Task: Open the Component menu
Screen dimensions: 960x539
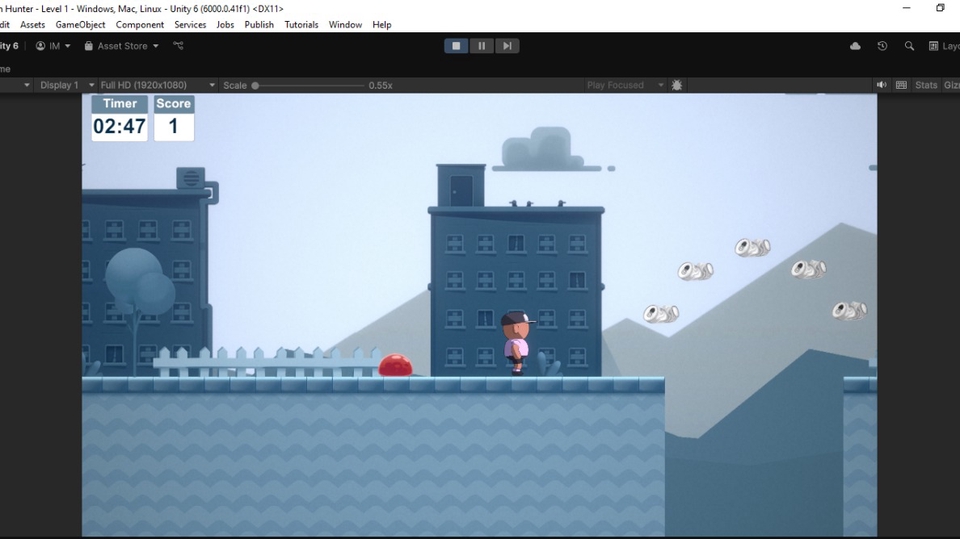Action: click(140, 24)
